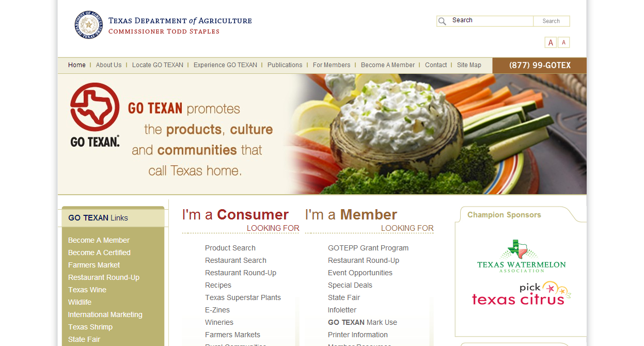Open GO TEXAN Mark Use link

363,322
